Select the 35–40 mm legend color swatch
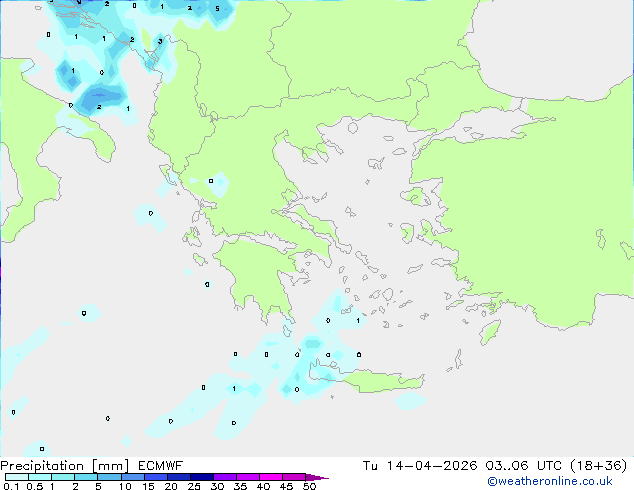This screenshot has width=634, height=490. (247, 477)
